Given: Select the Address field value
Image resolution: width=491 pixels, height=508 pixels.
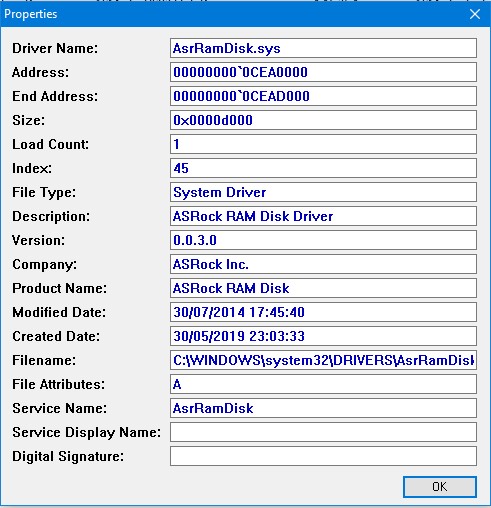Looking at the screenshot, I should (x=323, y=72).
